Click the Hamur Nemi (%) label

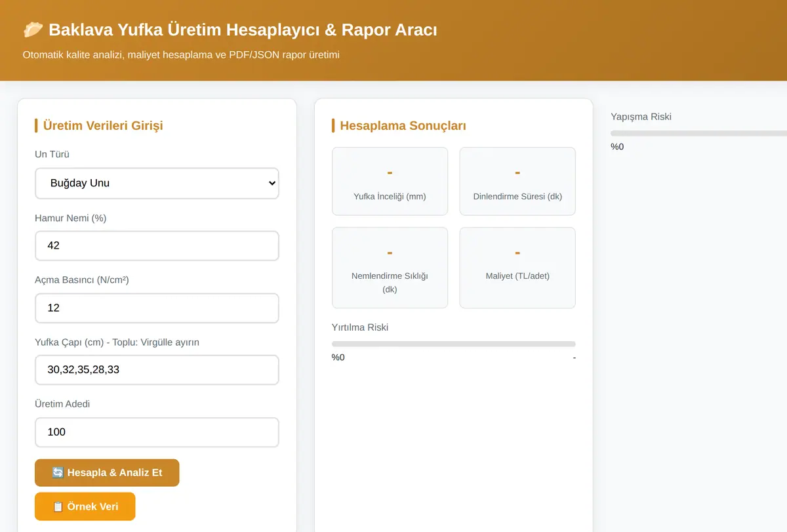(x=71, y=218)
